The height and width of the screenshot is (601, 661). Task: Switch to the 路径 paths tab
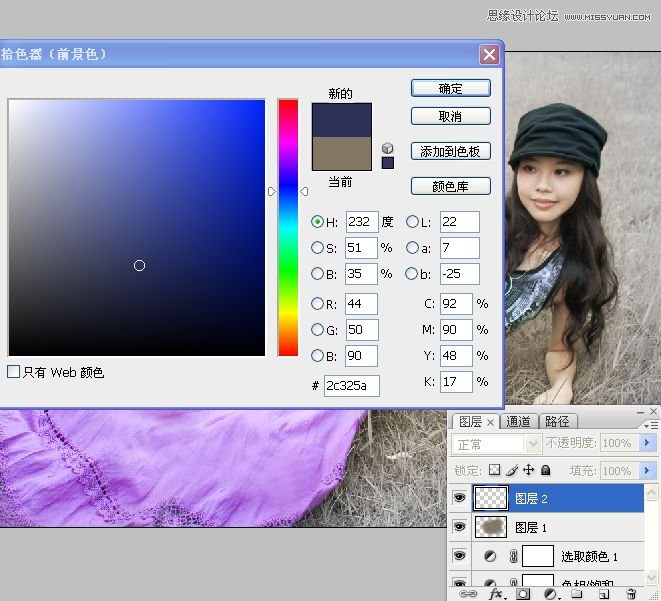coord(557,421)
